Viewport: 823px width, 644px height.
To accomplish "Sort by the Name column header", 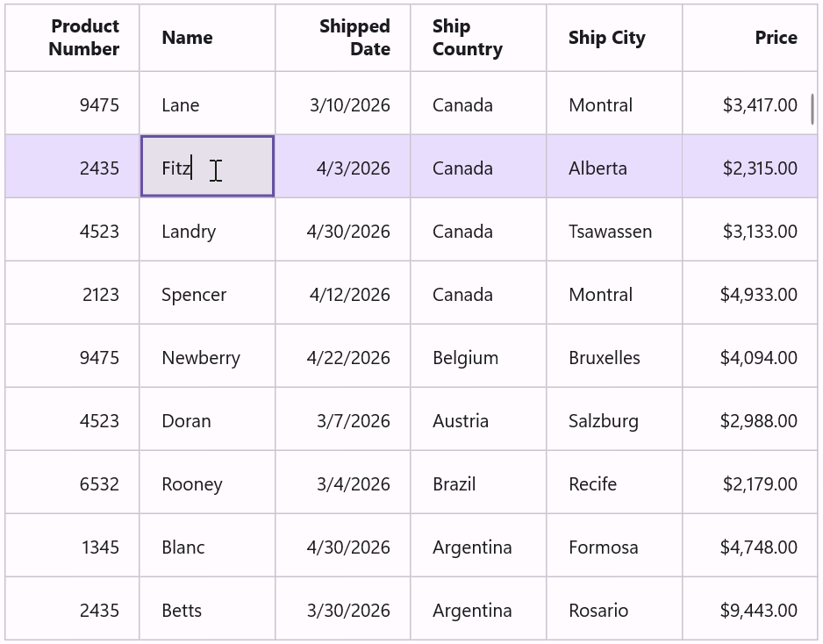I will pos(207,37).
